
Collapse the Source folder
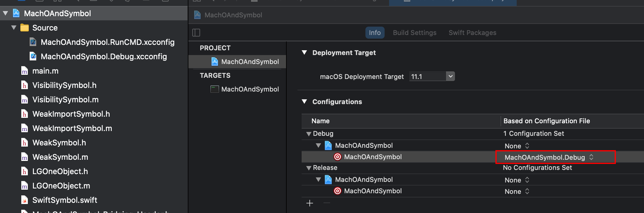click(x=14, y=28)
